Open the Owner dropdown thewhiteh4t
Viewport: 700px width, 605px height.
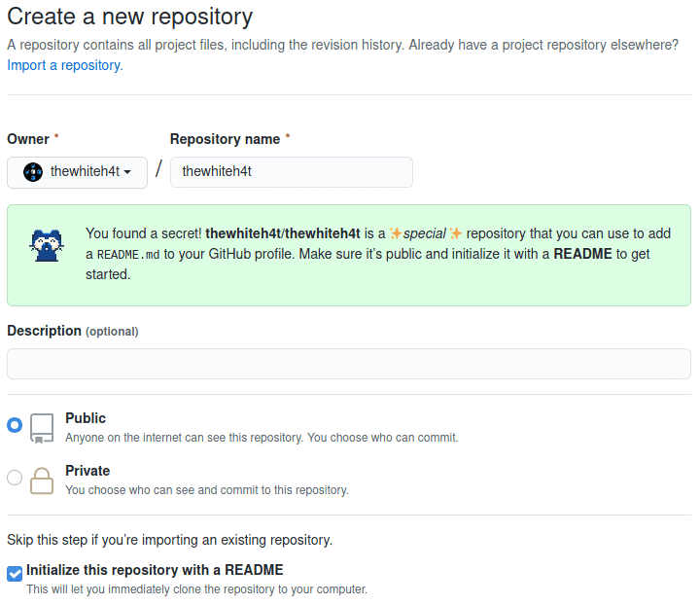point(77,172)
